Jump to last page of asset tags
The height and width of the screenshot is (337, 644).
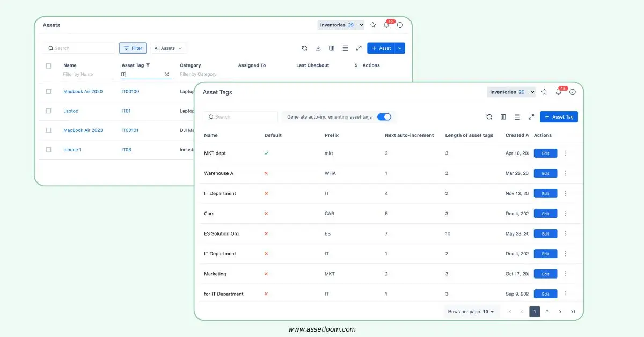[x=573, y=312]
